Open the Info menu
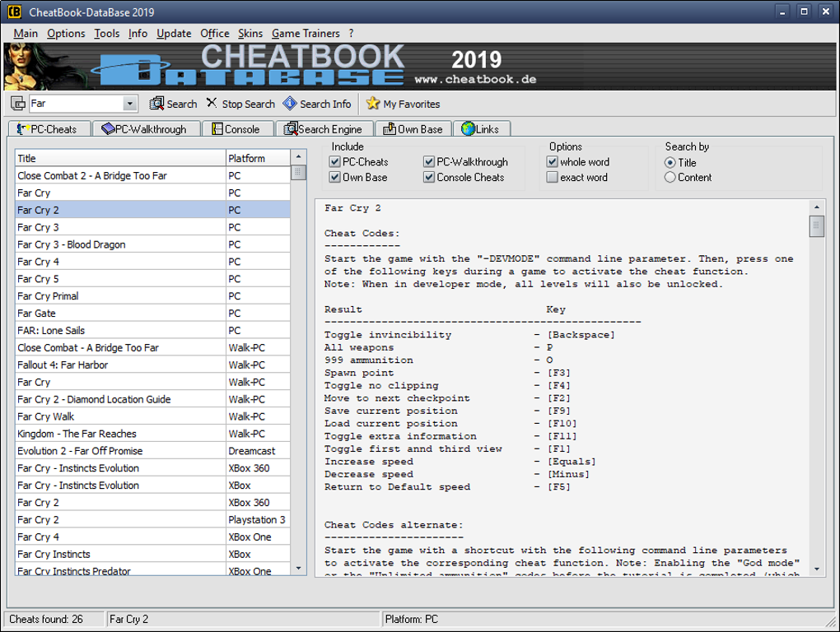This screenshot has height=632, width=840. tap(138, 33)
